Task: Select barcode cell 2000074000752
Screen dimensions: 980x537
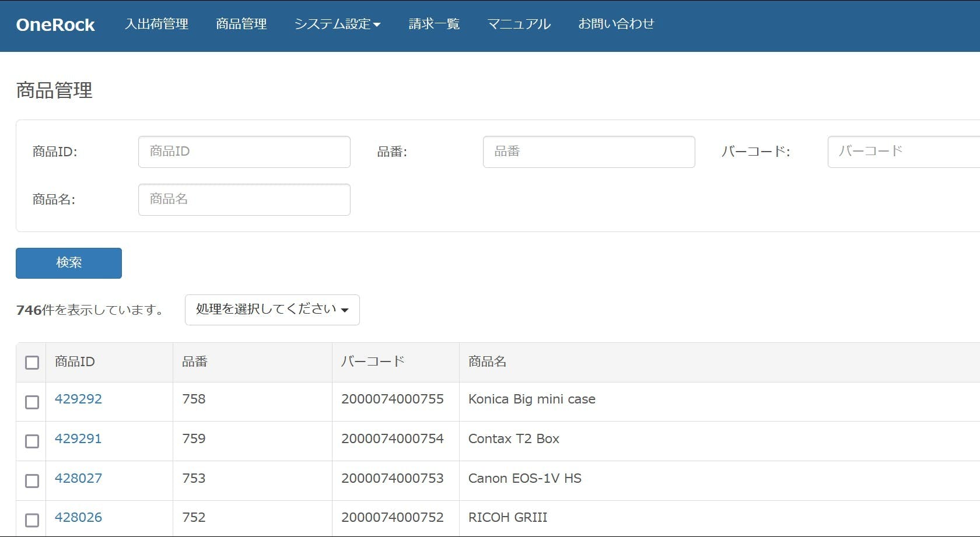Action: (393, 517)
